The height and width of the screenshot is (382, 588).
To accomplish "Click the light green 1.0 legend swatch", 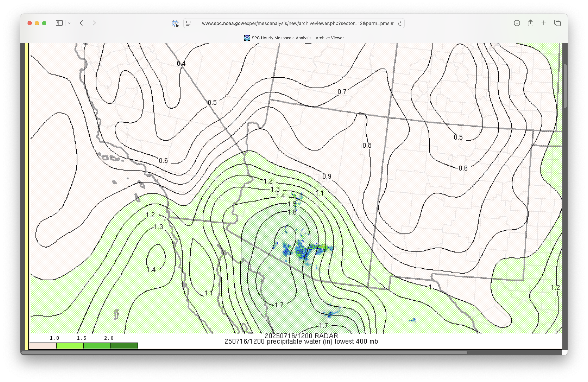I will pyautogui.click(x=70, y=345).
